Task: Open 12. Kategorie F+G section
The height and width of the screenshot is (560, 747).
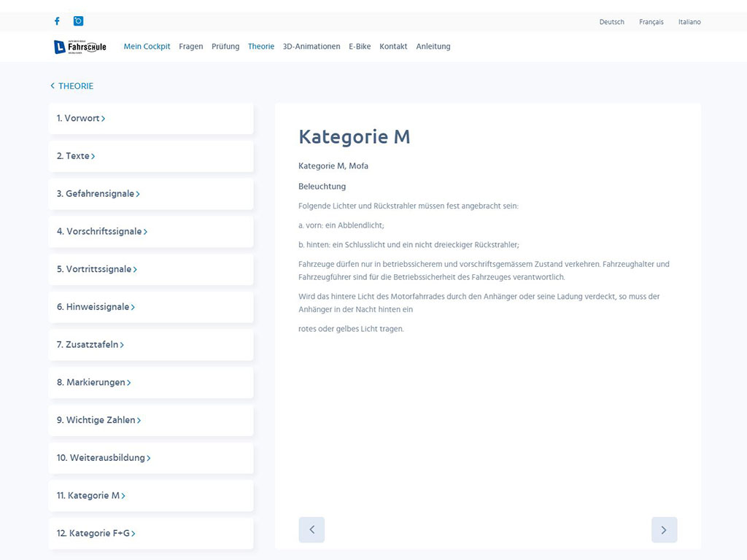Action: (96, 534)
